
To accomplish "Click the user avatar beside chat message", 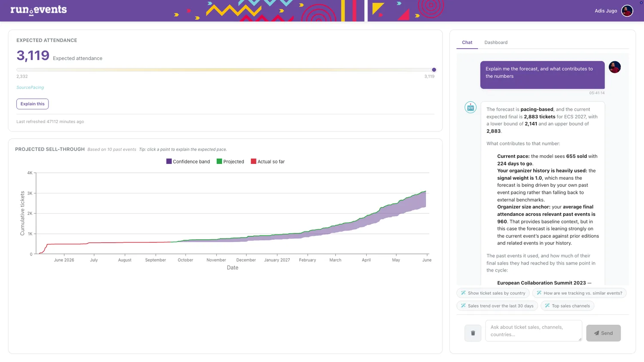I will click(615, 67).
